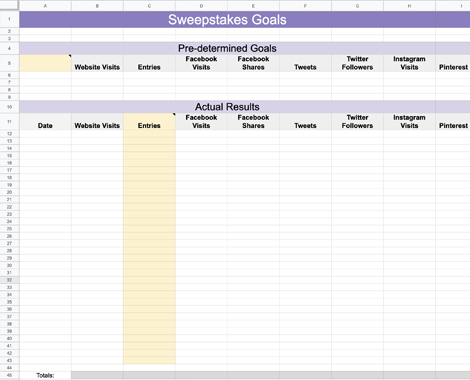Click column A header
The width and height of the screenshot is (470, 380).
click(45, 6)
